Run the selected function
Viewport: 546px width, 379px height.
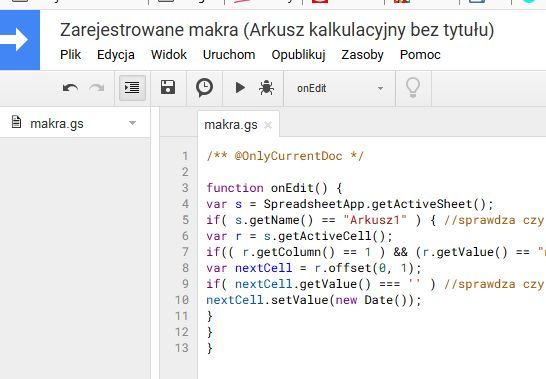click(x=240, y=87)
